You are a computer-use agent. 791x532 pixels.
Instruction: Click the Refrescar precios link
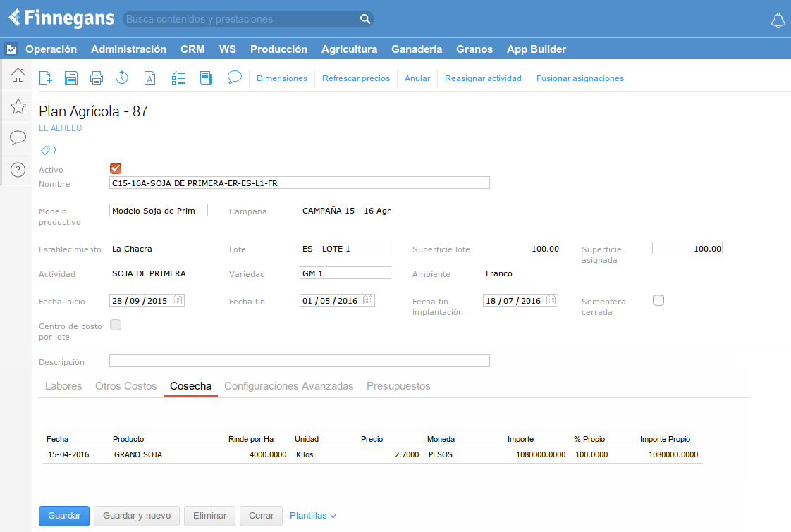[x=356, y=78]
